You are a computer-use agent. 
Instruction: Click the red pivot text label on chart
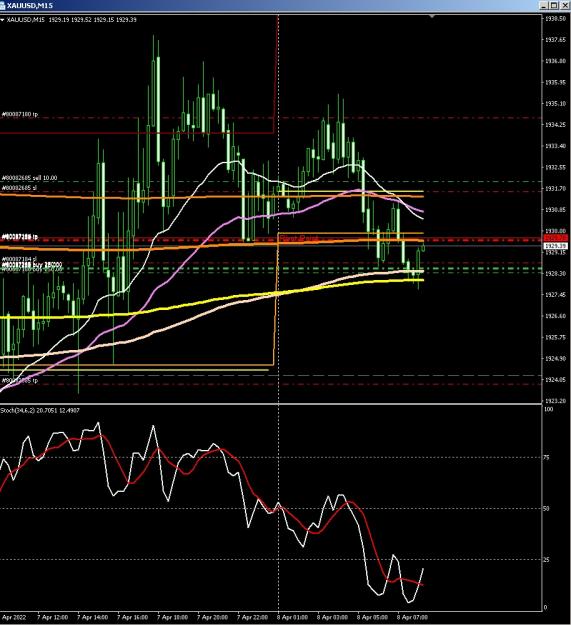[x=299, y=238]
